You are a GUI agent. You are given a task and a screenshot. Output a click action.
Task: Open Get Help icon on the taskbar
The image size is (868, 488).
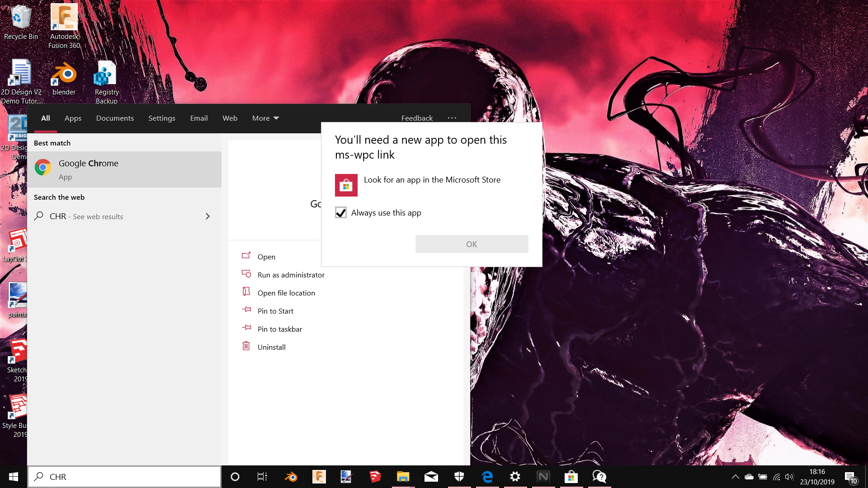pos(599,477)
